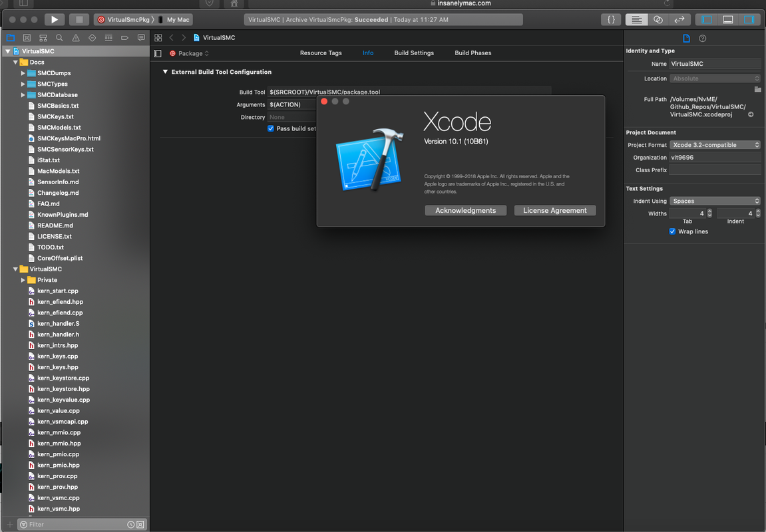The width and height of the screenshot is (766, 532).
Task: Click the Tab width stepper
Action: [x=710, y=213]
